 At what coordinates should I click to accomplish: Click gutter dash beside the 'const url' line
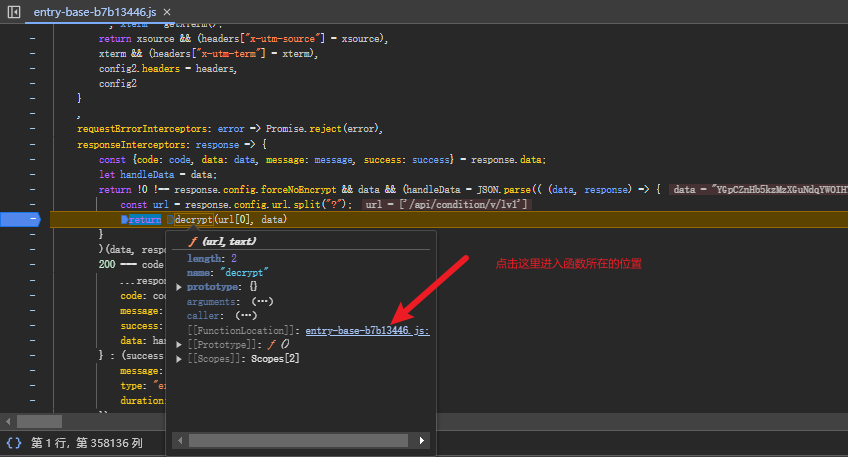coord(32,204)
